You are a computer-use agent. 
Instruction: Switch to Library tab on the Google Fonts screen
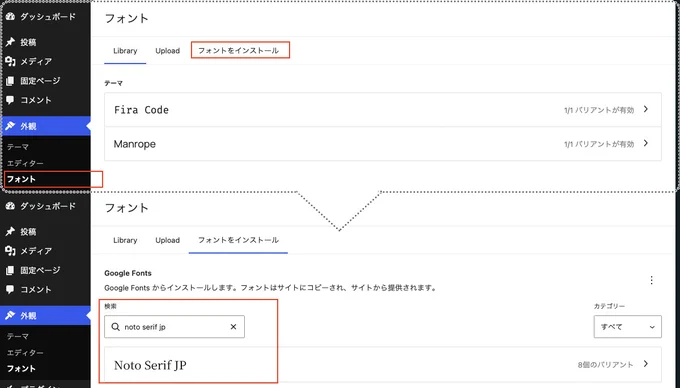click(x=125, y=240)
